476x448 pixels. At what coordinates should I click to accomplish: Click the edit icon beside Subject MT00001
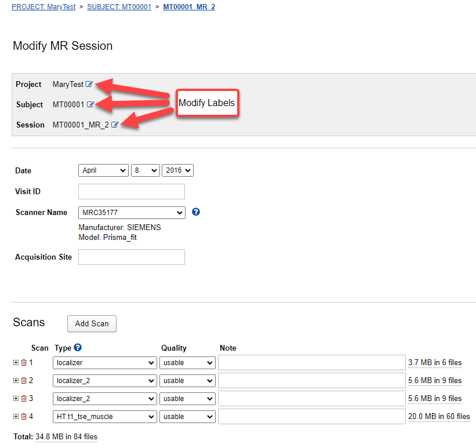[x=90, y=104]
